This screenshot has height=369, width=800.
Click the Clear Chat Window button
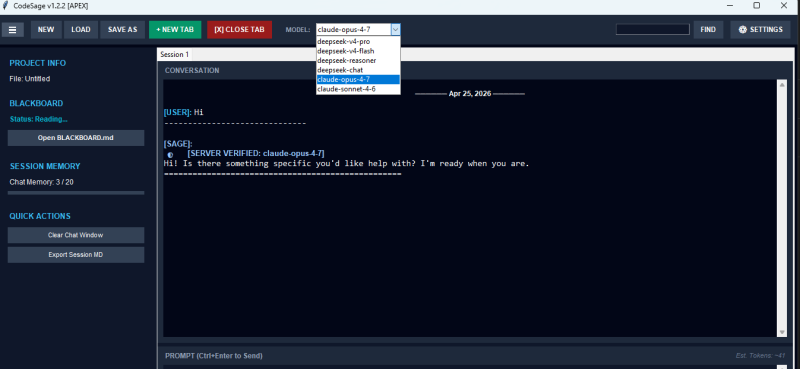76,235
